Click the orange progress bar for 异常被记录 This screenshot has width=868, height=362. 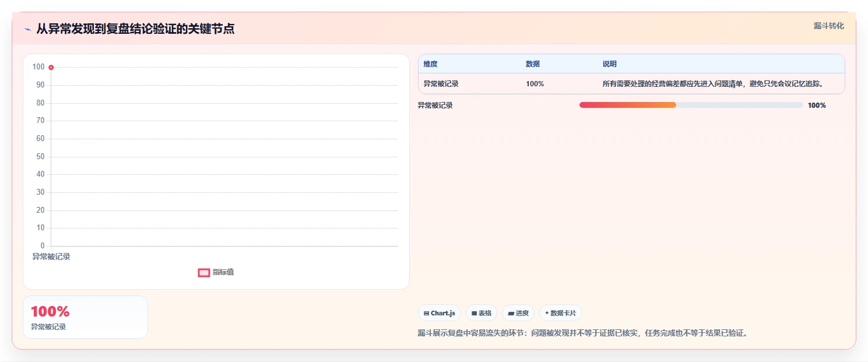pyautogui.click(x=628, y=105)
